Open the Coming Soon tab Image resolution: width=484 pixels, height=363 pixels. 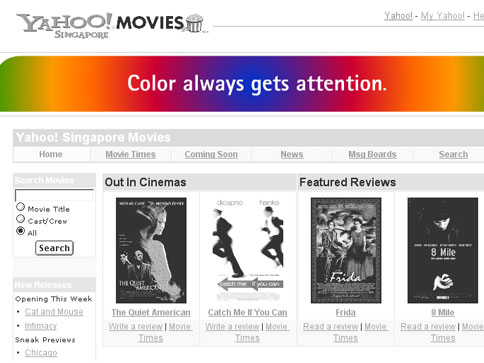[211, 154]
